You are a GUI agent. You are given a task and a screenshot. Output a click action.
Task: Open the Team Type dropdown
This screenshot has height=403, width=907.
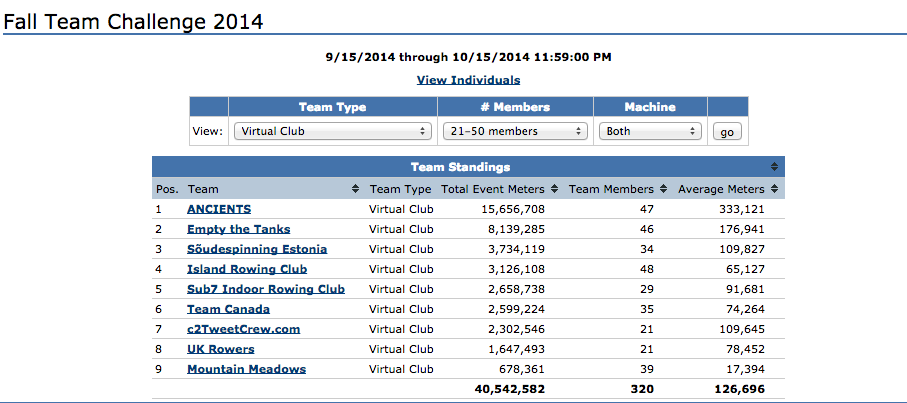(333, 131)
